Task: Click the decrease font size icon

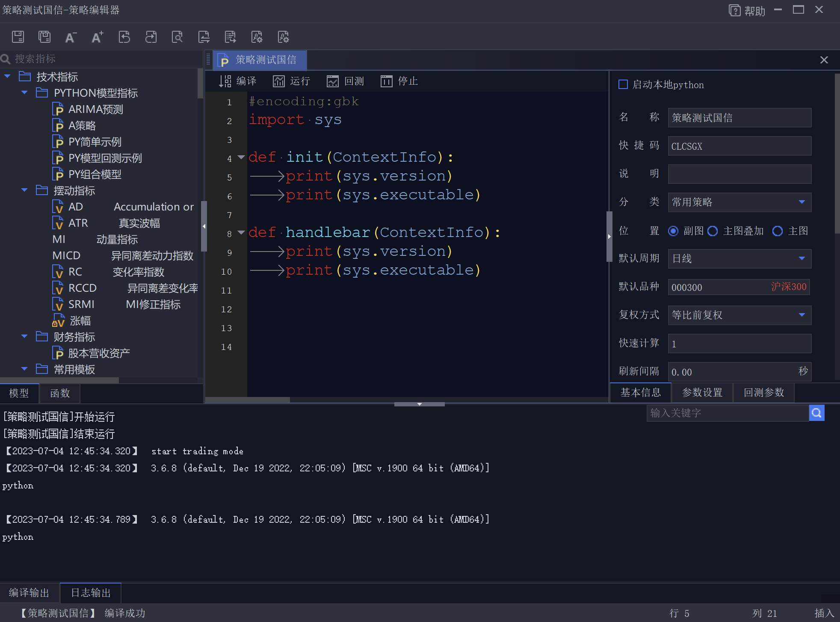Action: 71,37
